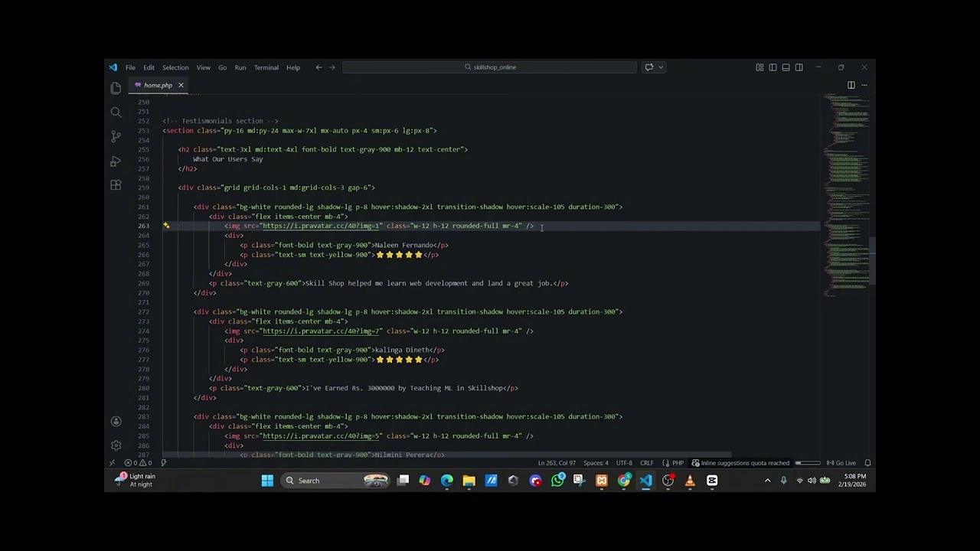This screenshot has height=551, width=980.
Task: Click the code action lightbulb on line 263
Action: (x=166, y=226)
